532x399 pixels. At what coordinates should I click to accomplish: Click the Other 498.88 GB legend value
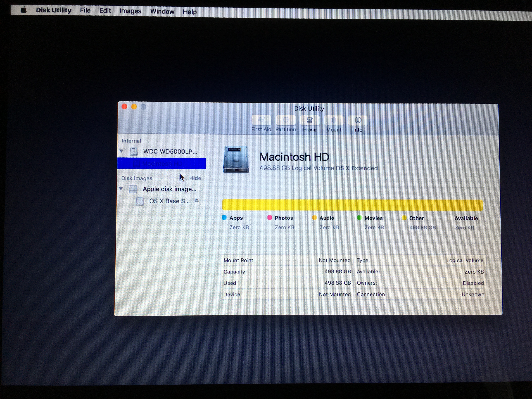(x=423, y=227)
